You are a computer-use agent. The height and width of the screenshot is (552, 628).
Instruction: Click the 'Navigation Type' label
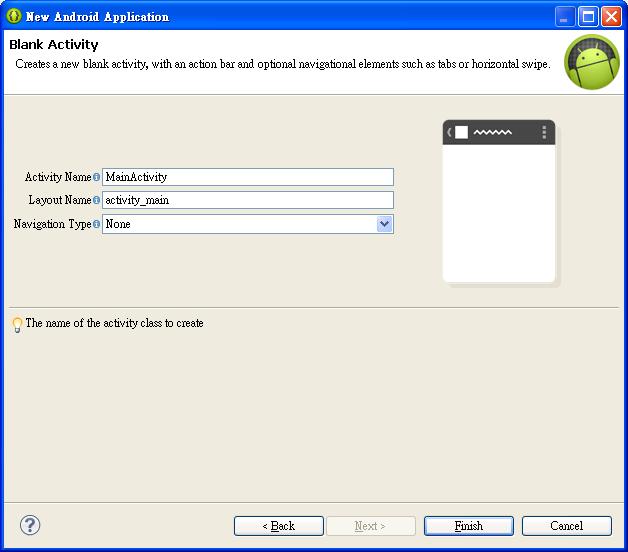coord(52,224)
